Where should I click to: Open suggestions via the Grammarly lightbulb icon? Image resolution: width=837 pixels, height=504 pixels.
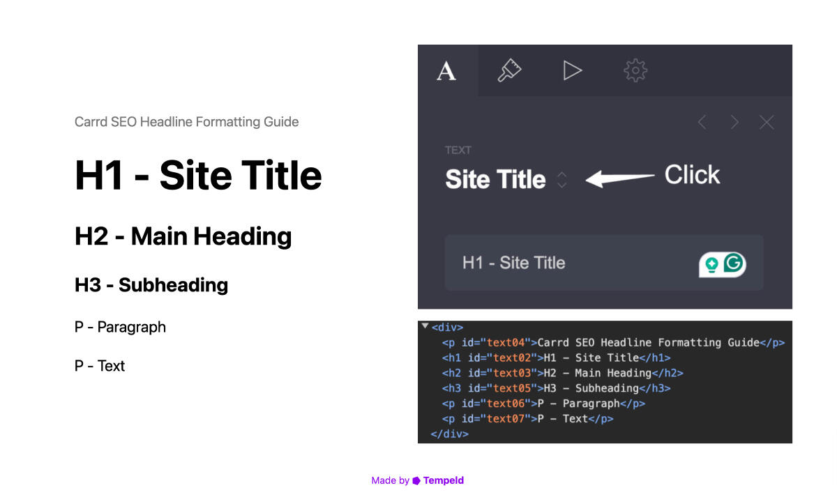pos(711,265)
